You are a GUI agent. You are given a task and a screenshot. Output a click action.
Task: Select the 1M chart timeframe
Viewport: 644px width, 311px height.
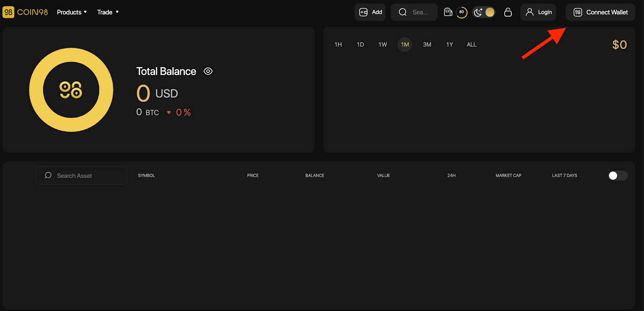405,44
